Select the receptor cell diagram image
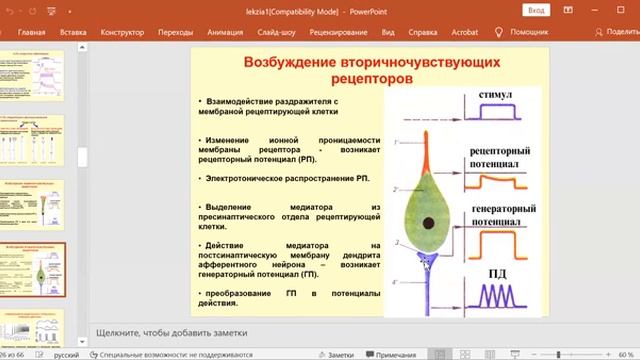Image resolution: width=640 pixels, height=360 pixels. 463,202
